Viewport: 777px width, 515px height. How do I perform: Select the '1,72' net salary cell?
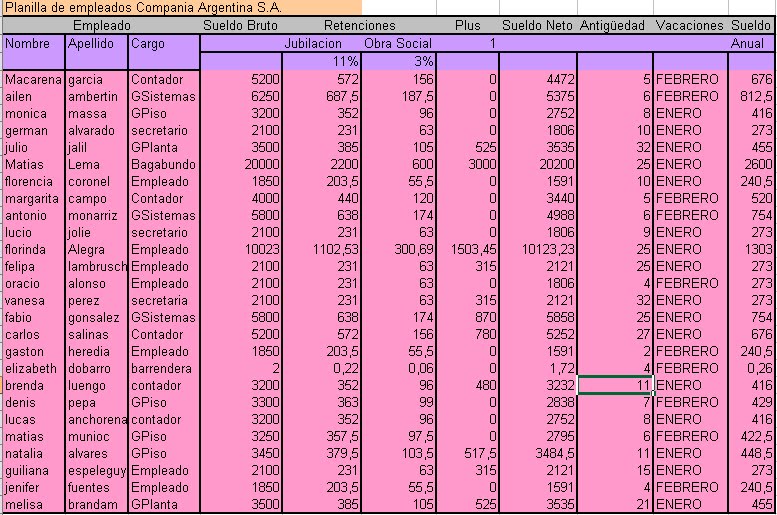point(538,368)
